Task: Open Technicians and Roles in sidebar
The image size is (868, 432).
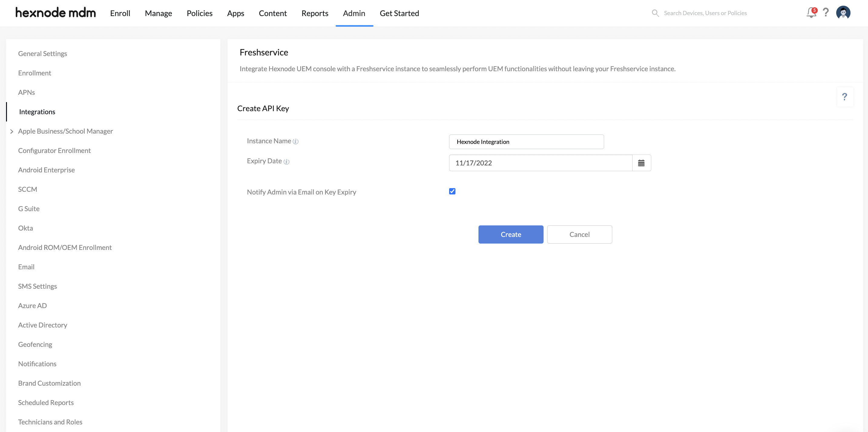Action: click(x=50, y=422)
